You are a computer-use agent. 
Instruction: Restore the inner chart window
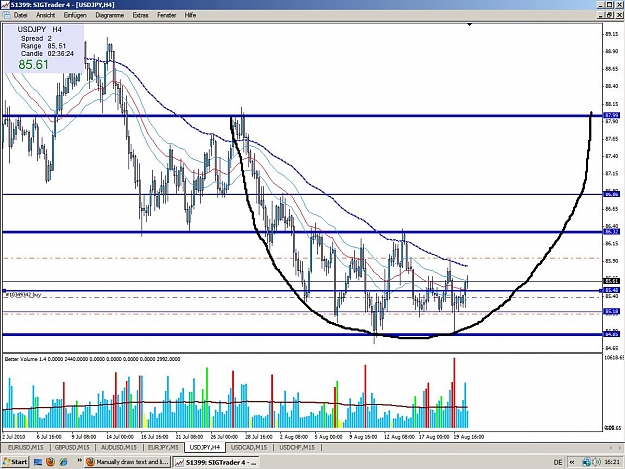click(610, 15)
